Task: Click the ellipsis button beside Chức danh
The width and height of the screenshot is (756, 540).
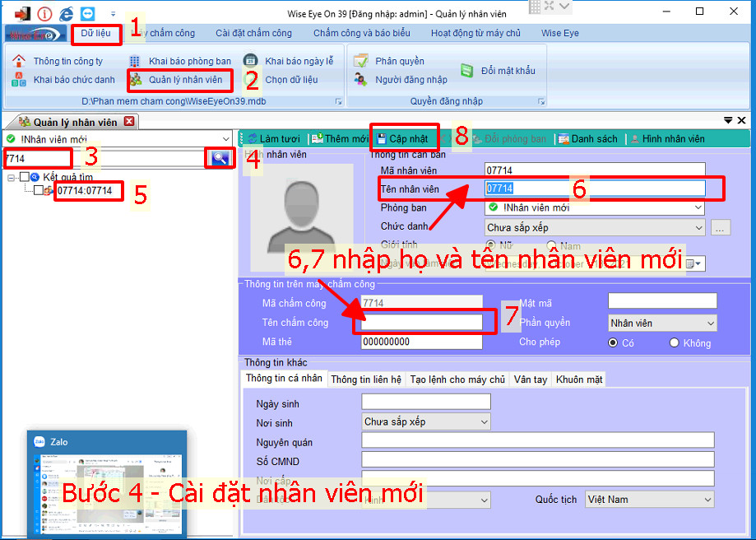Action: (x=720, y=228)
